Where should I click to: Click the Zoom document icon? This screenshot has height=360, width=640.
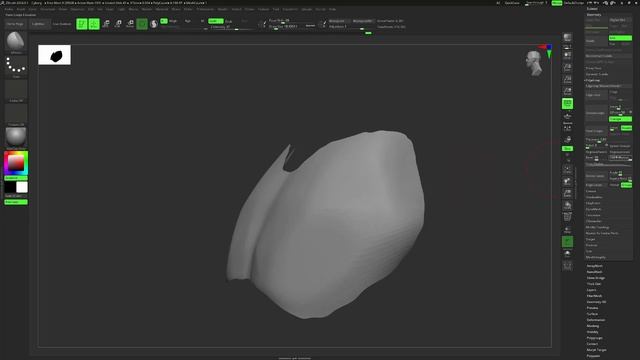[567, 67]
